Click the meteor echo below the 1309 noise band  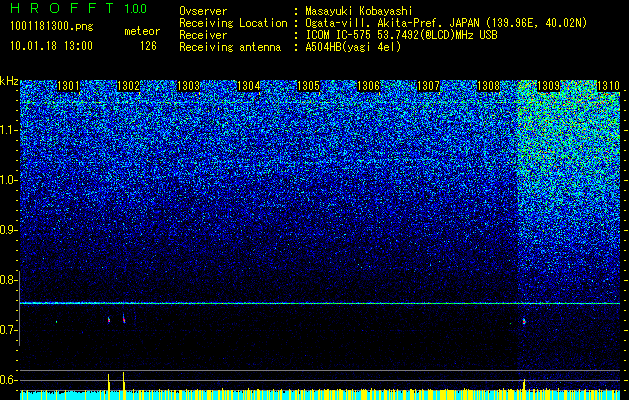point(524,321)
